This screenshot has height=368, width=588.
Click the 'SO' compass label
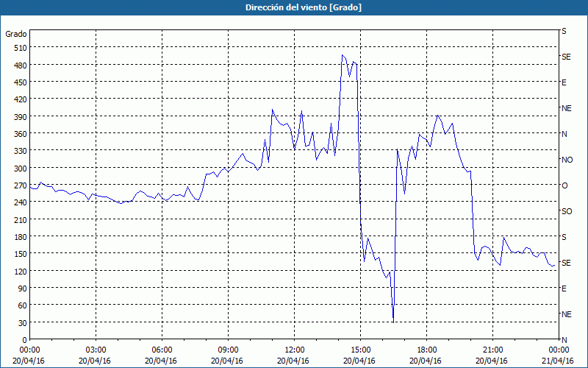(567, 211)
